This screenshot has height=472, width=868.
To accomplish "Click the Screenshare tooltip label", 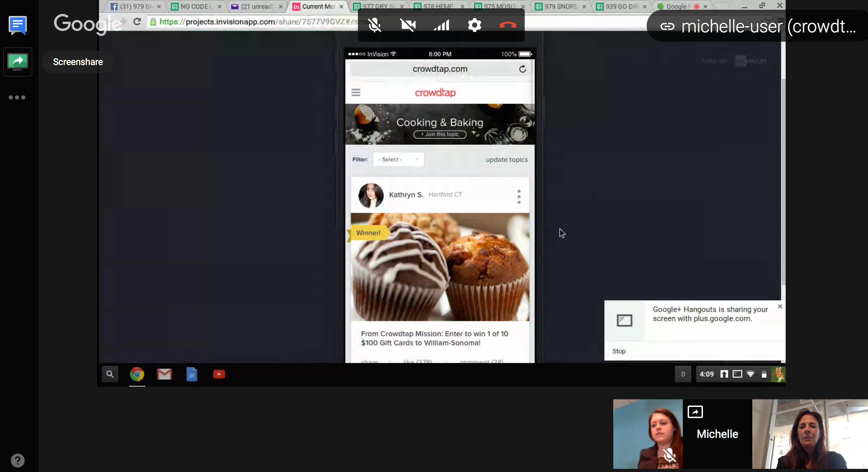I will click(78, 62).
